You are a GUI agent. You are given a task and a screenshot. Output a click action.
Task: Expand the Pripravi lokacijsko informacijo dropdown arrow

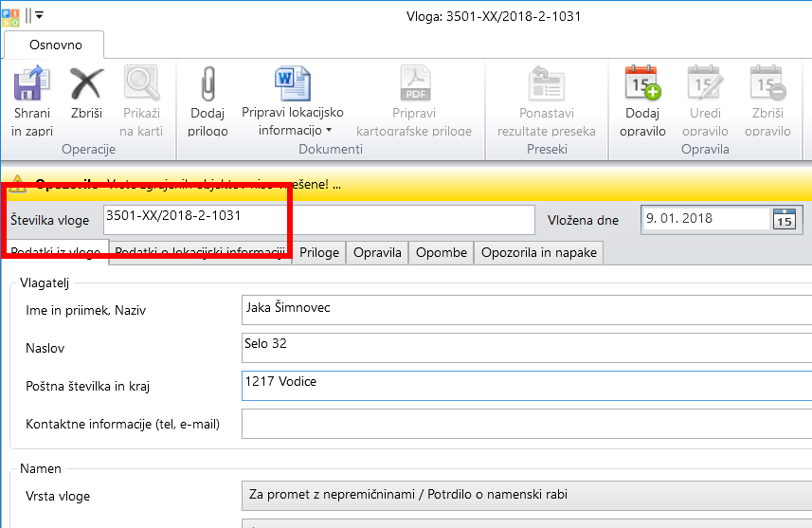tap(330, 131)
